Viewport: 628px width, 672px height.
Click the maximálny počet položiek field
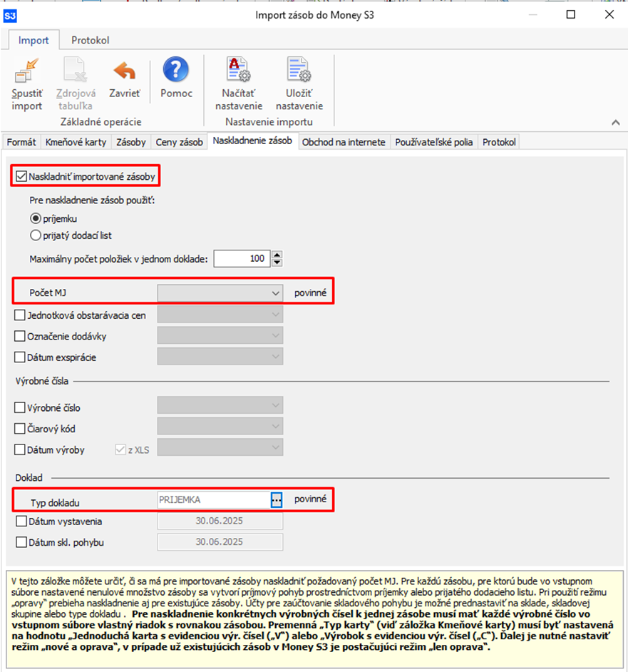[x=242, y=258]
